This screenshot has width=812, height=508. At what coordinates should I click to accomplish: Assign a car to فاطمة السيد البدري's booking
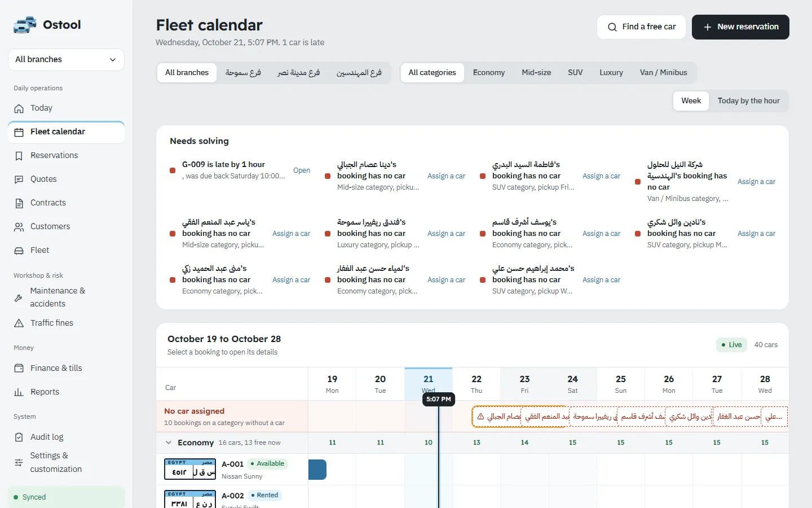click(601, 176)
